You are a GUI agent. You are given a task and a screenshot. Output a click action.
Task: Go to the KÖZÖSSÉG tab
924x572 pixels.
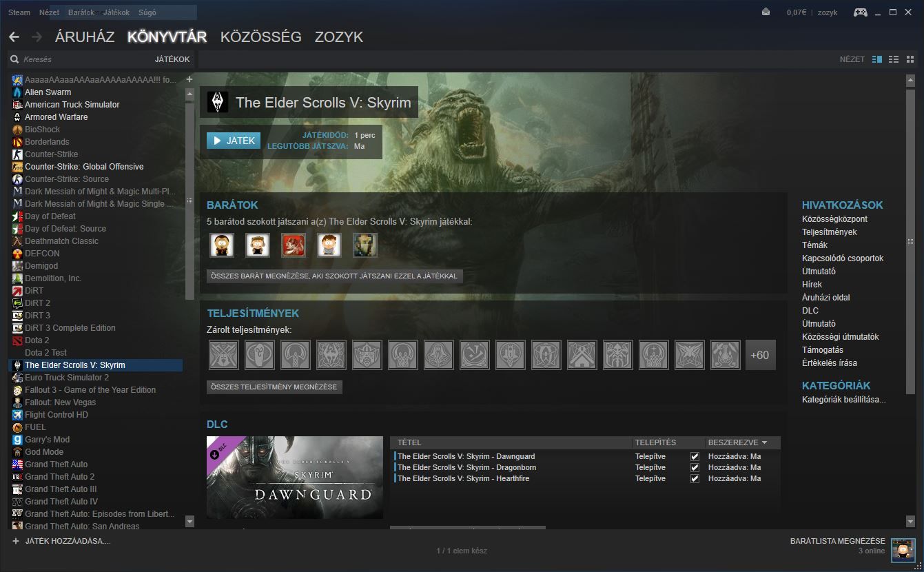pyautogui.click(x=261, y=37)
